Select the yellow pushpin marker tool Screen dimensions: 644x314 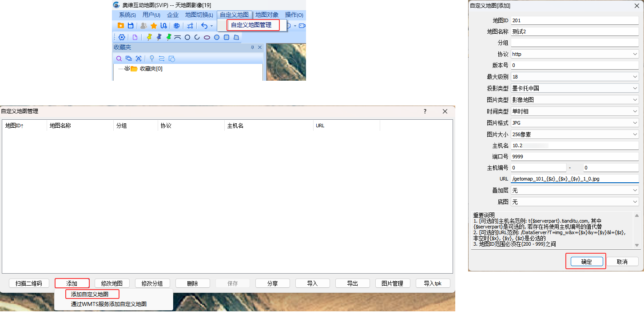[149, 37]
